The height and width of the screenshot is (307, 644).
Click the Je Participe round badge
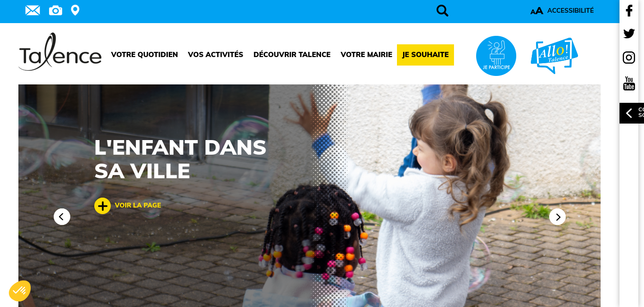click(496, 56)
